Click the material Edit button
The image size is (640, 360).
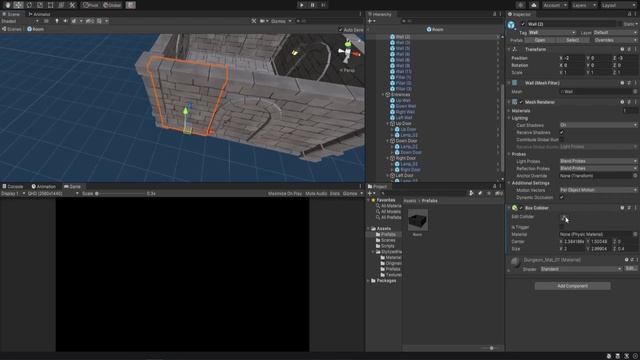(x=630, y=269)
